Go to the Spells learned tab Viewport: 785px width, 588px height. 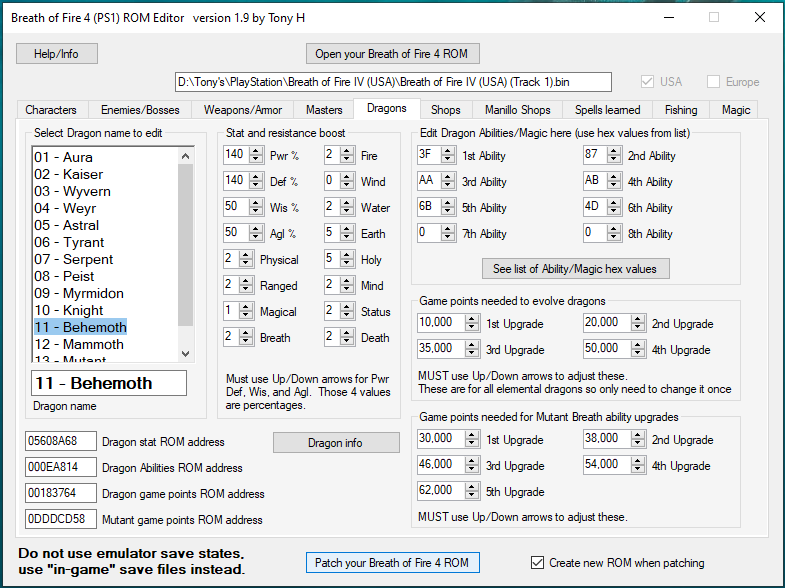tap(607, 110)
